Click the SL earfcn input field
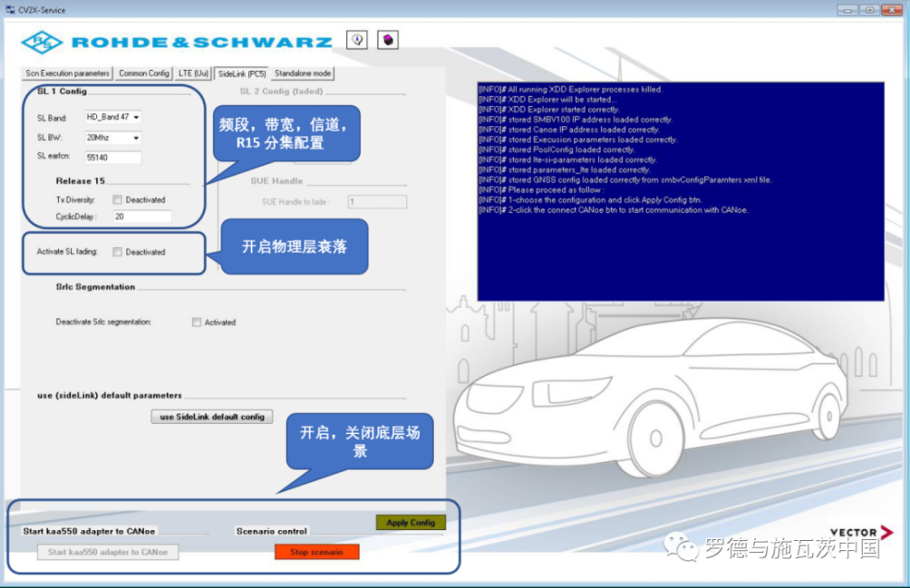Viewport: 910px width, 588px height. (x=113, y=157)
